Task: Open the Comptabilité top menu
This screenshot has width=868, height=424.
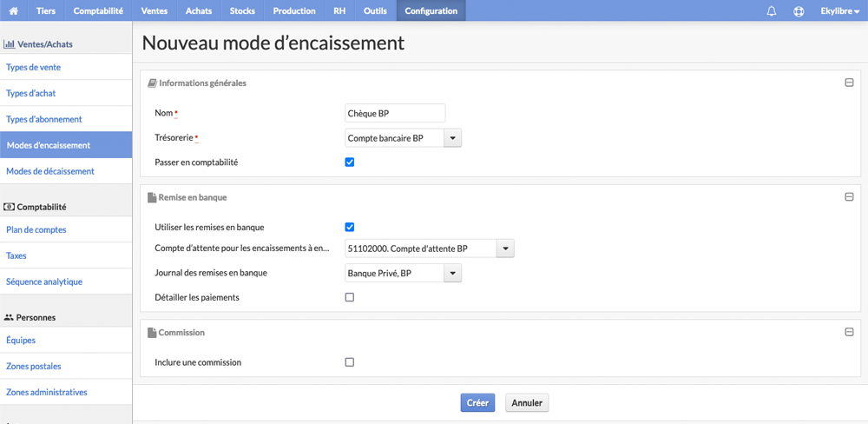Action: [98, 10]
